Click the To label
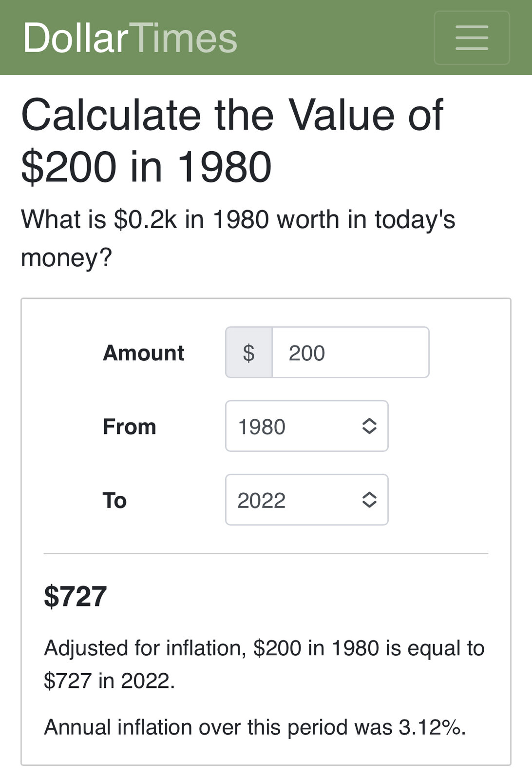 pos(115,501)
